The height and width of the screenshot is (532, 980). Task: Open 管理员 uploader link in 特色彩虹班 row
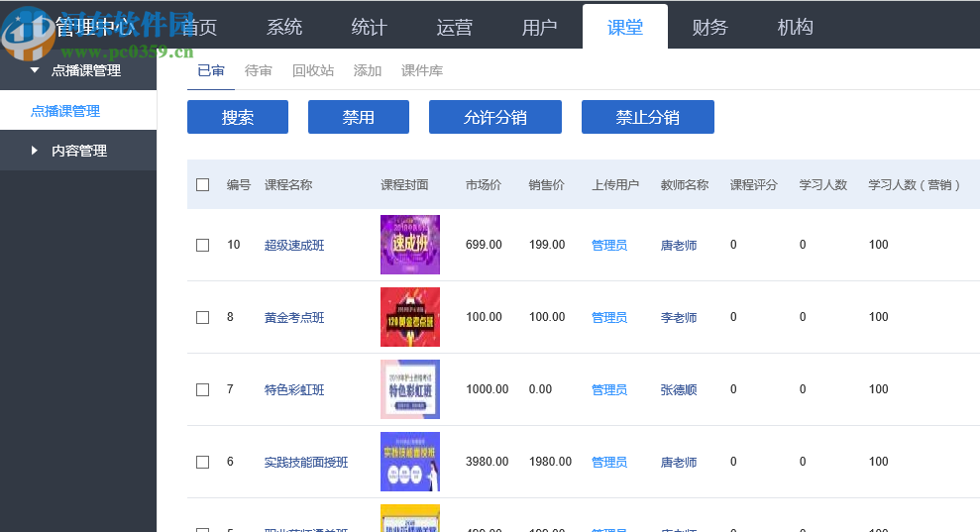(x=609, y=390)
